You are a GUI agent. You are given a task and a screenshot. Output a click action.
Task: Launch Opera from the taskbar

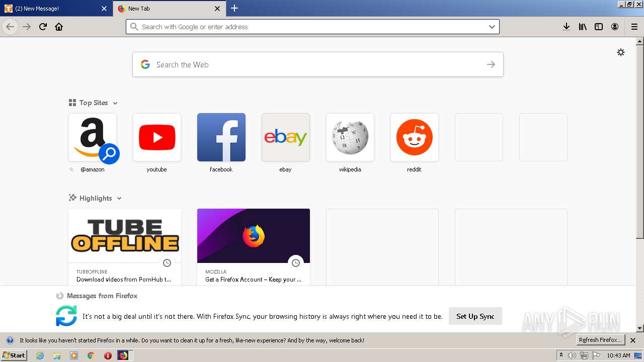[108, 355]
